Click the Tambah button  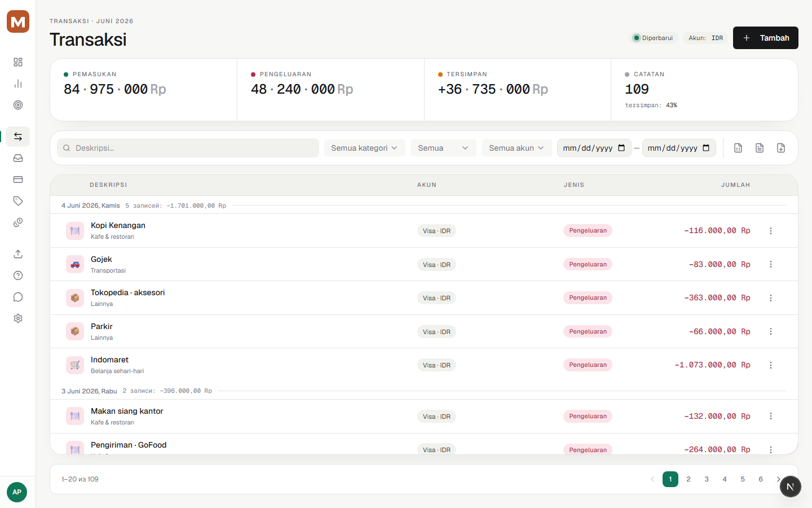(766, 38)
